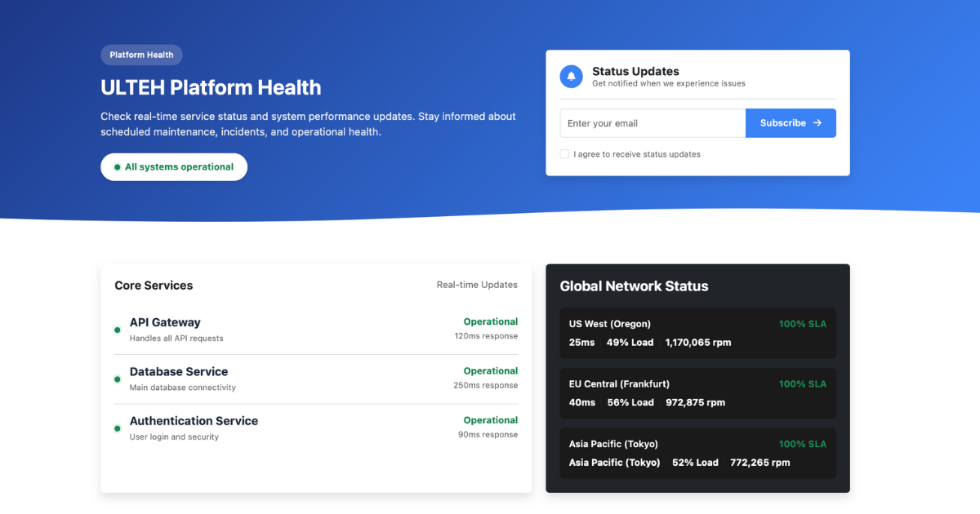Click the Platform Health badge

point(141,55)
